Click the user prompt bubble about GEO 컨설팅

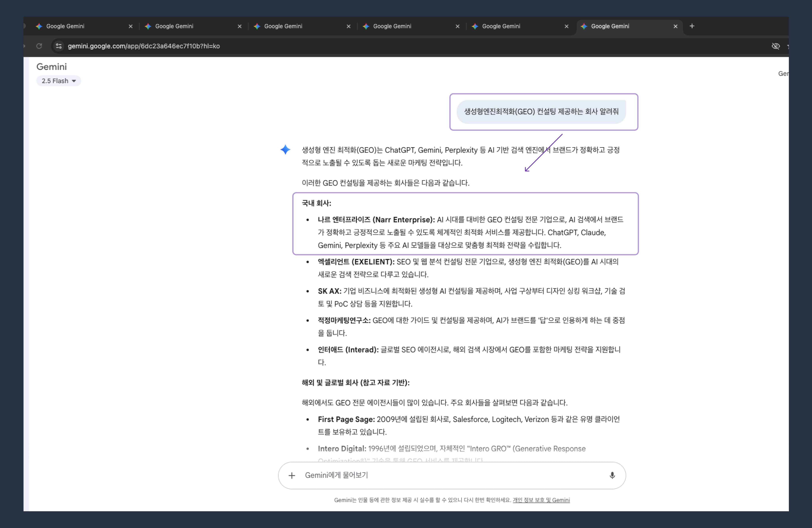[541, 112]
